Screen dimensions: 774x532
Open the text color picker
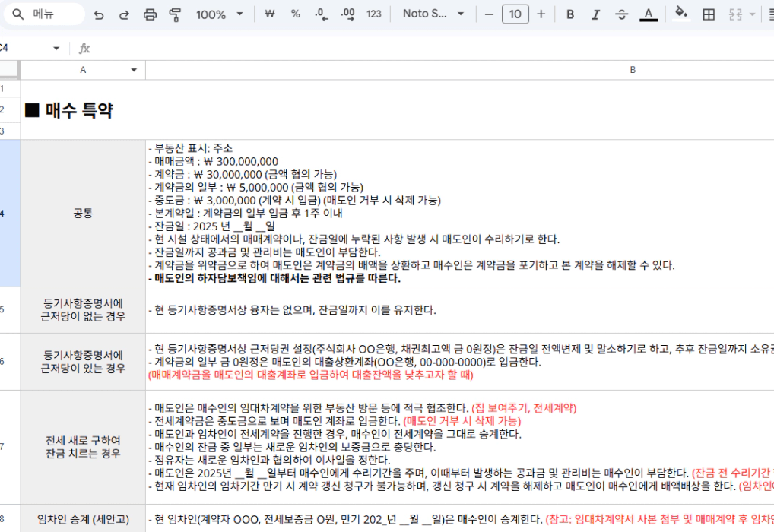tap(648, 14)
